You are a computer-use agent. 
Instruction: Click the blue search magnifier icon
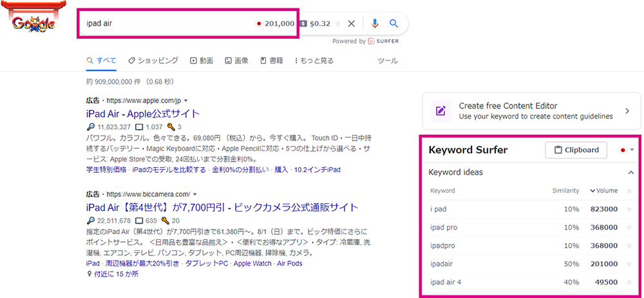pyautogui.click(x=394, y=23)
